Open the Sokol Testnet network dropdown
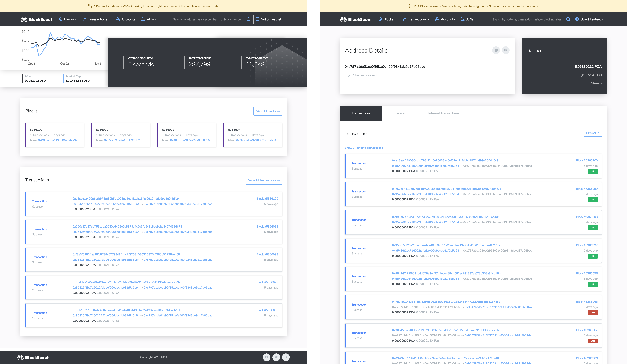The width and height of the screenshot is (627, 364). (270, 19)
